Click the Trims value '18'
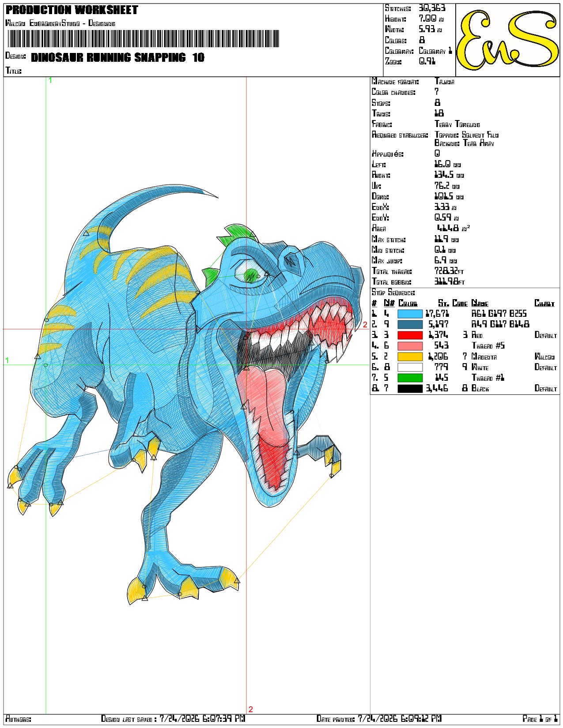The width and height of the screenshot is (563, 728). click(439, 113)
